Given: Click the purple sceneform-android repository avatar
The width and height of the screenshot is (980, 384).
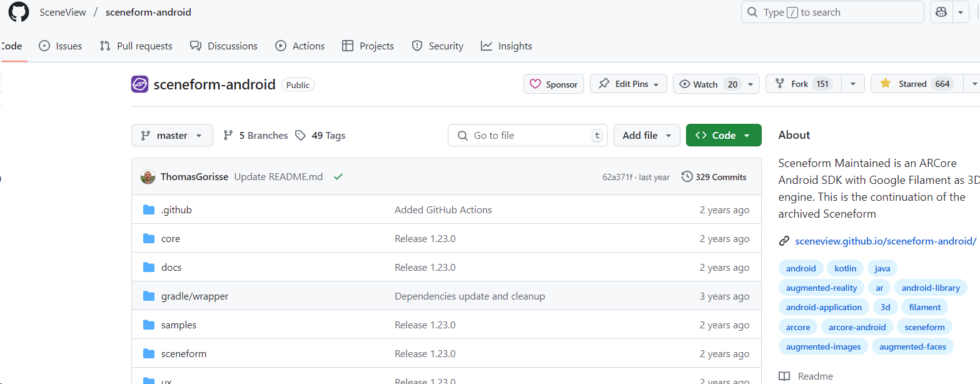Looking at the screenshot, I should pos(139,84).
